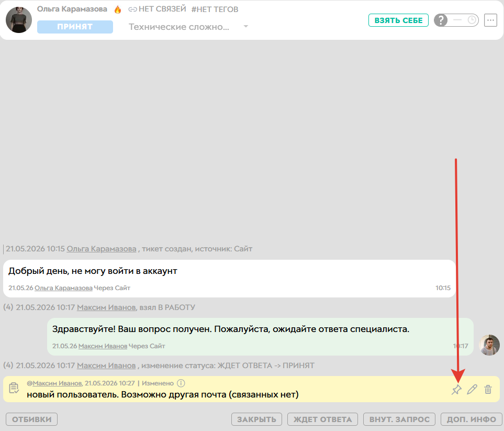Click the fire priority icon
Viewport: 504px width, 431px height.
118,9
